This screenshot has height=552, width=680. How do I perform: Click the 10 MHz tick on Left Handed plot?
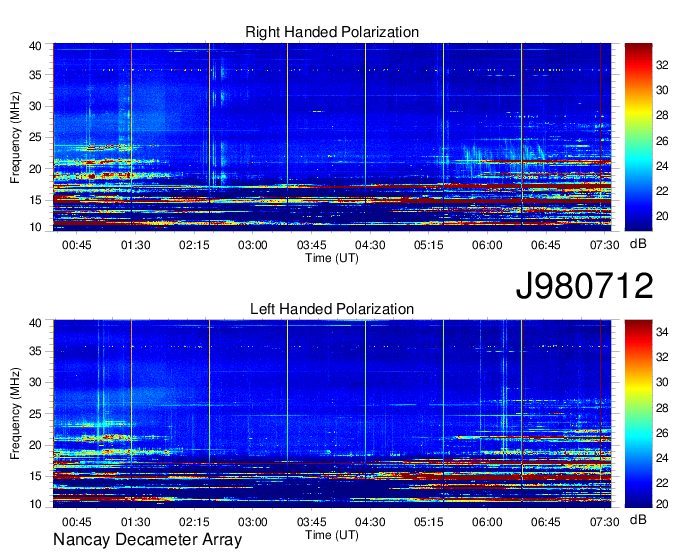click(x=35, y=504)
